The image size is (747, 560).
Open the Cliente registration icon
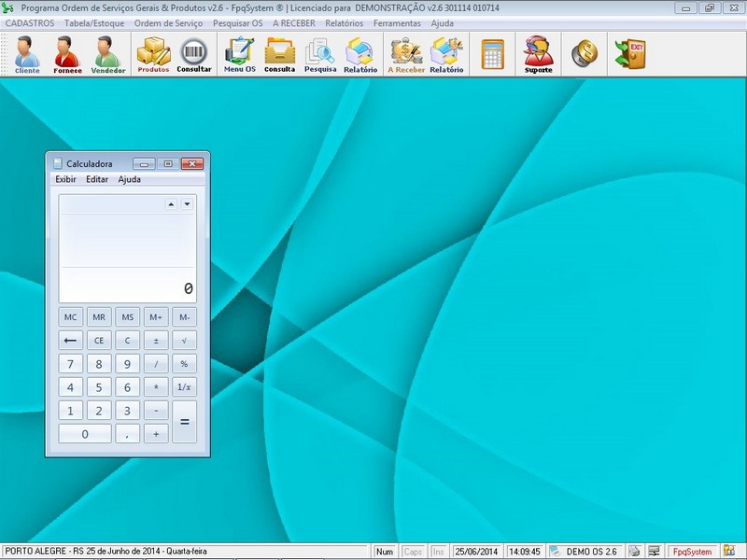pos(27,54)
